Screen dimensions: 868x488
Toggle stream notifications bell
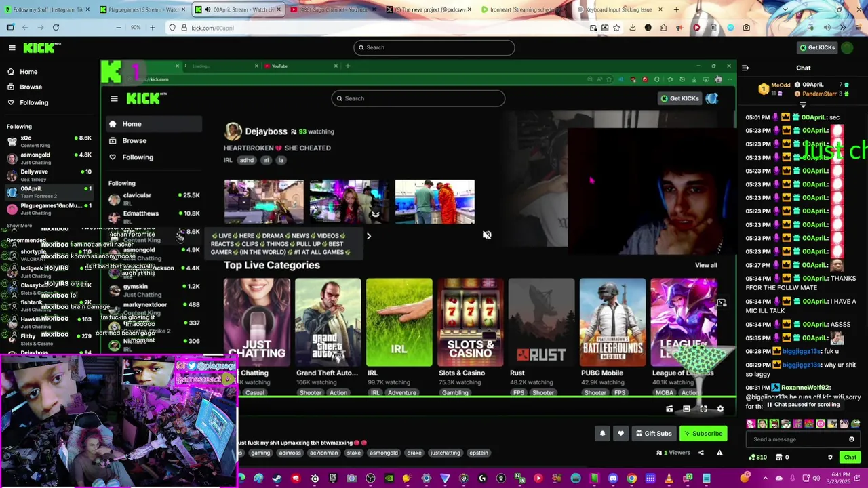pos(602,434)
